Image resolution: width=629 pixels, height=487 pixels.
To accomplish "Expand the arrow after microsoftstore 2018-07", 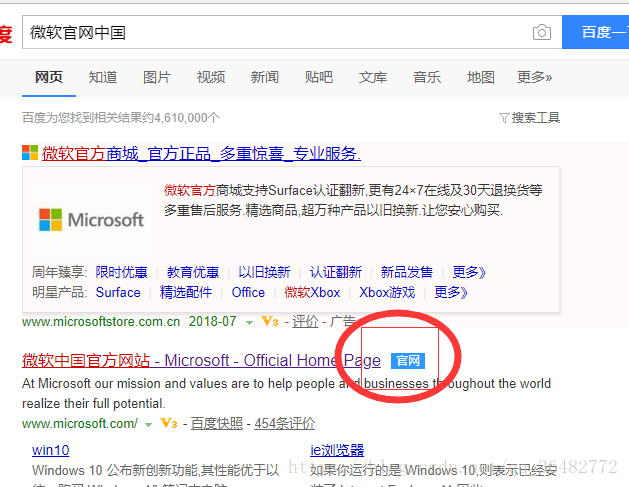I will pos(249,323).
